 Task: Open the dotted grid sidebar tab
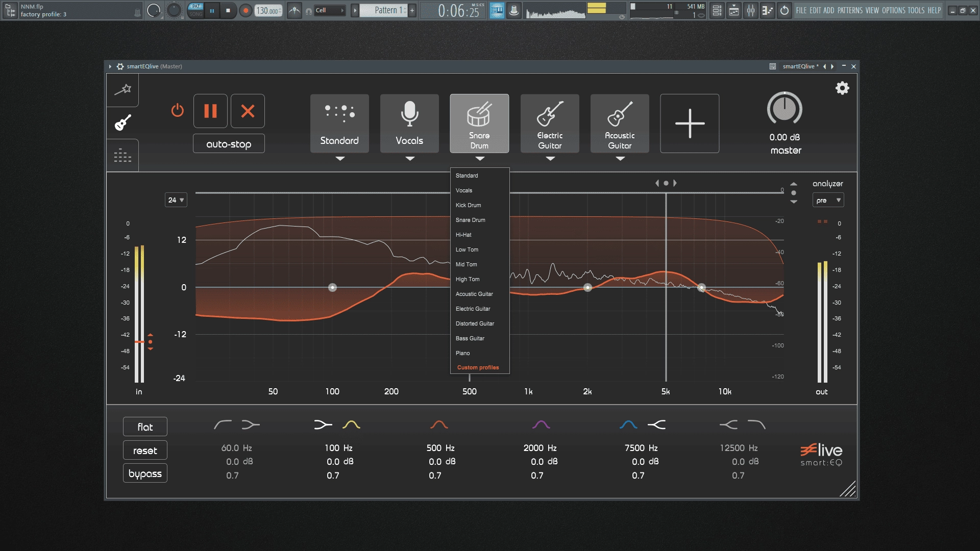[122, 155]
